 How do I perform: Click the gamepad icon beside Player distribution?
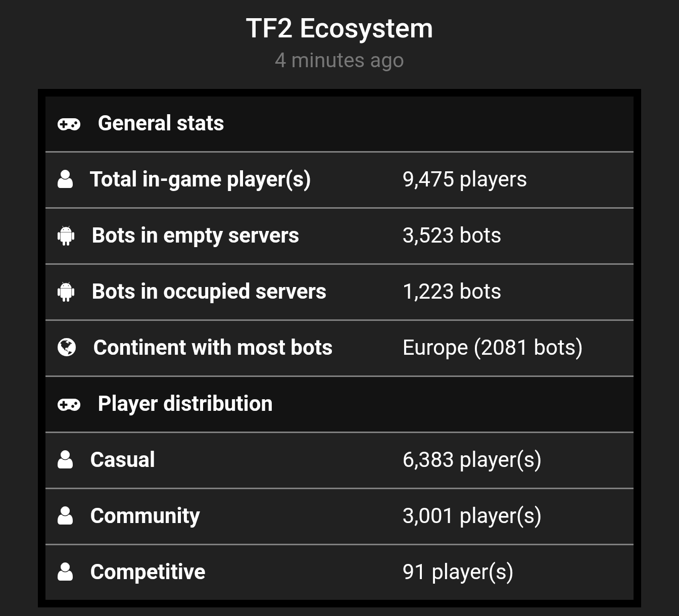tap(69, 404)
